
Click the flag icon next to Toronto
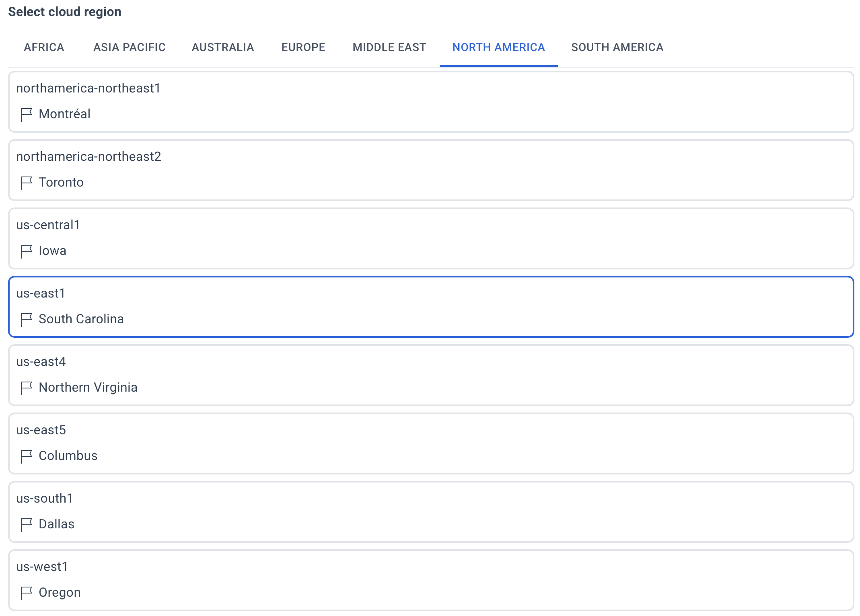[x=26, y=183]
